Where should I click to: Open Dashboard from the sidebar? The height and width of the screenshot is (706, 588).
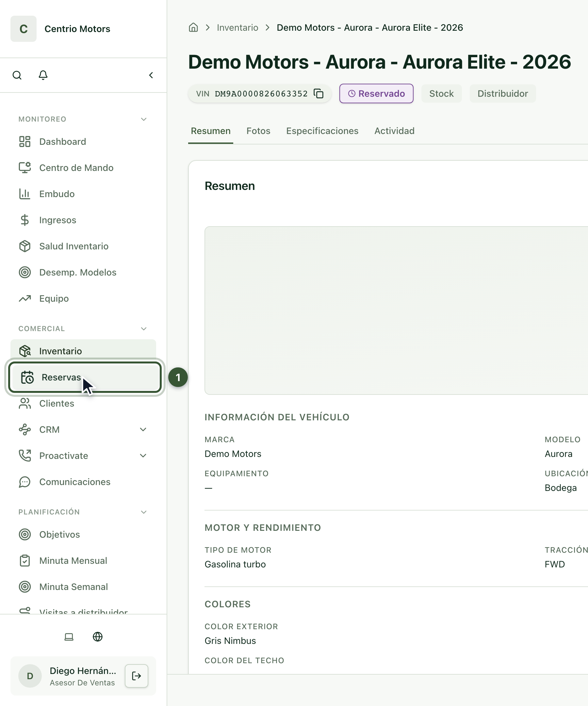[x=83, y=142]
